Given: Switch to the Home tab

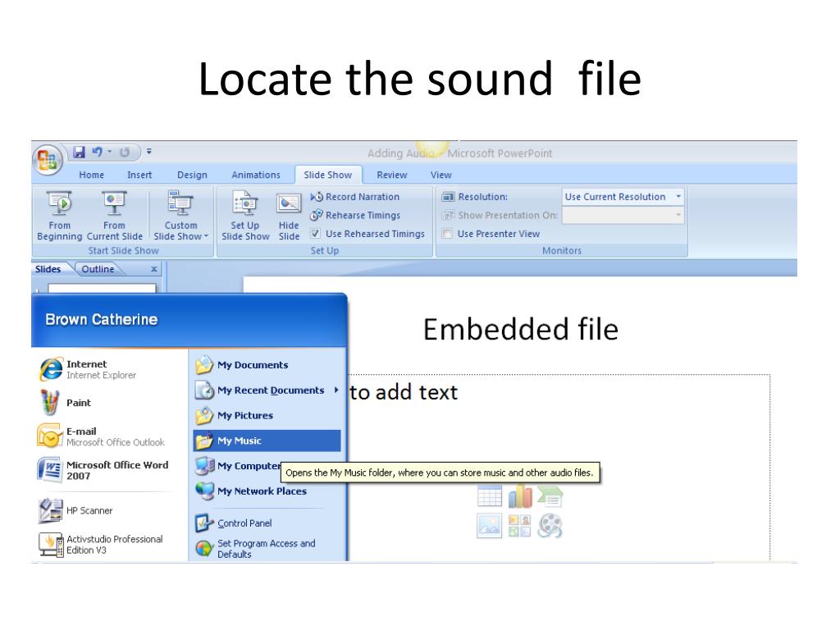Looking at the screenshot, I should [92, 176].
